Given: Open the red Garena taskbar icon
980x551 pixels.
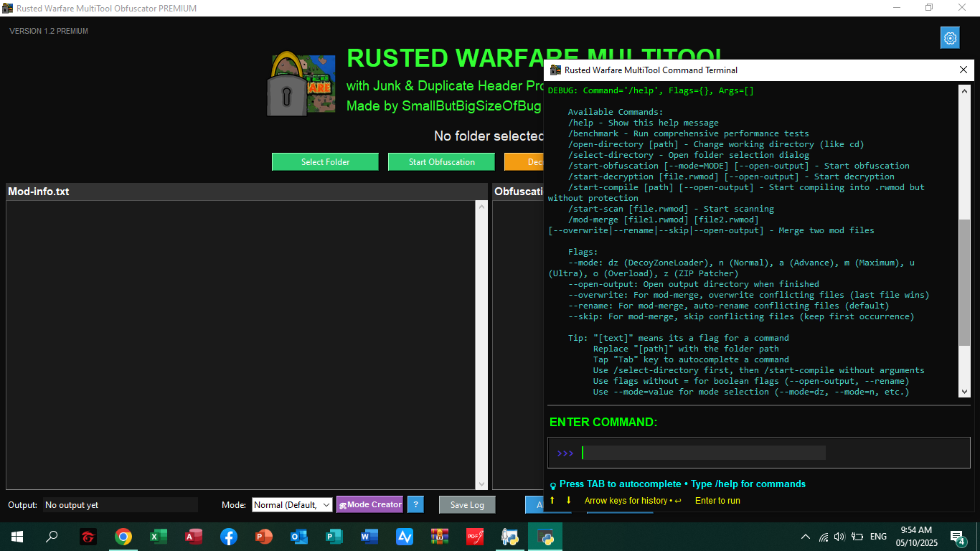Looking at the screenshot, I should 88,536.
